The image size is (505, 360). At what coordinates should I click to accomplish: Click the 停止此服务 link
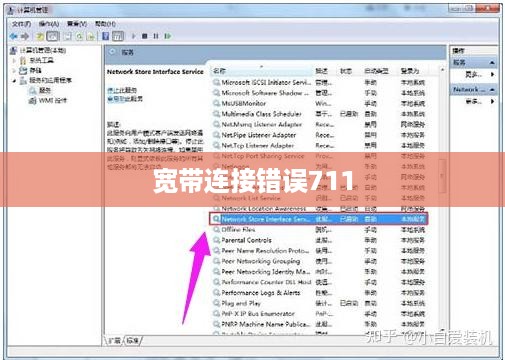(122, 90)
